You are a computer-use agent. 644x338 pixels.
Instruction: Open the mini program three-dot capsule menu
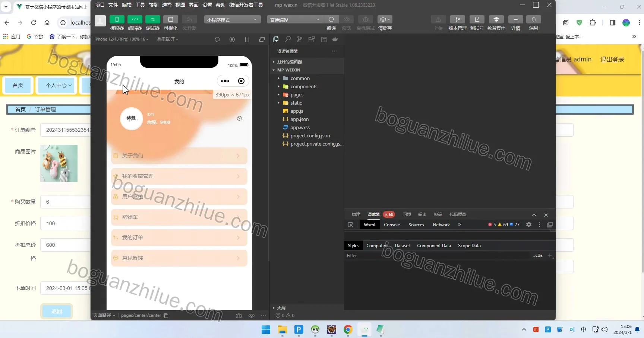225,81
